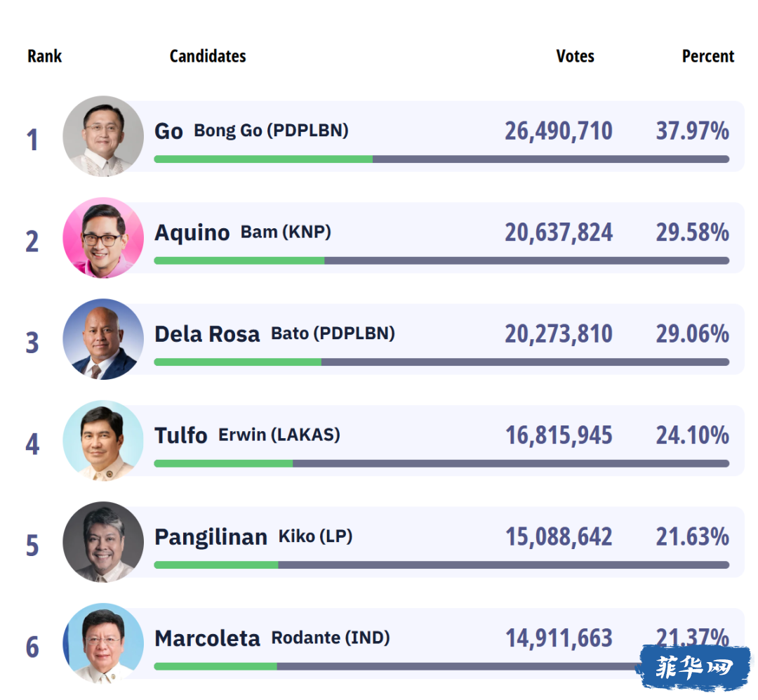
Task: Select the Dela Rosa Bato name
Action: pyautogui.click(x=274, y=334)
